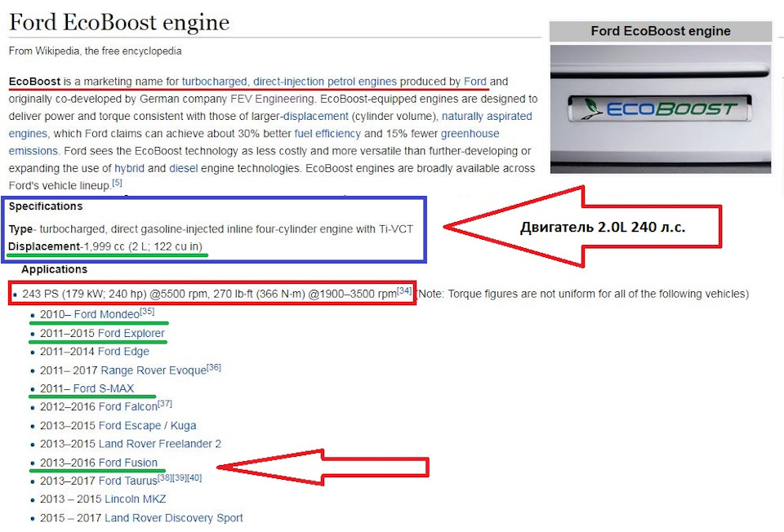Screen dimensions: 784x532
Task: Open the displacement link
Action: point(315,117)
